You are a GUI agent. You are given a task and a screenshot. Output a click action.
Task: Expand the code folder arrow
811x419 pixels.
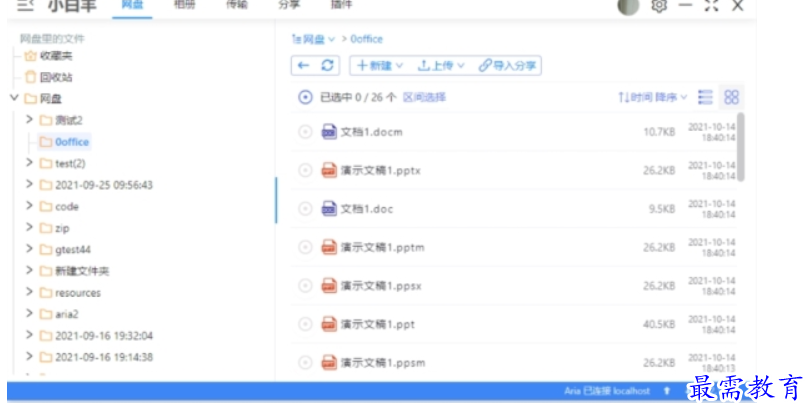point(29,206)
